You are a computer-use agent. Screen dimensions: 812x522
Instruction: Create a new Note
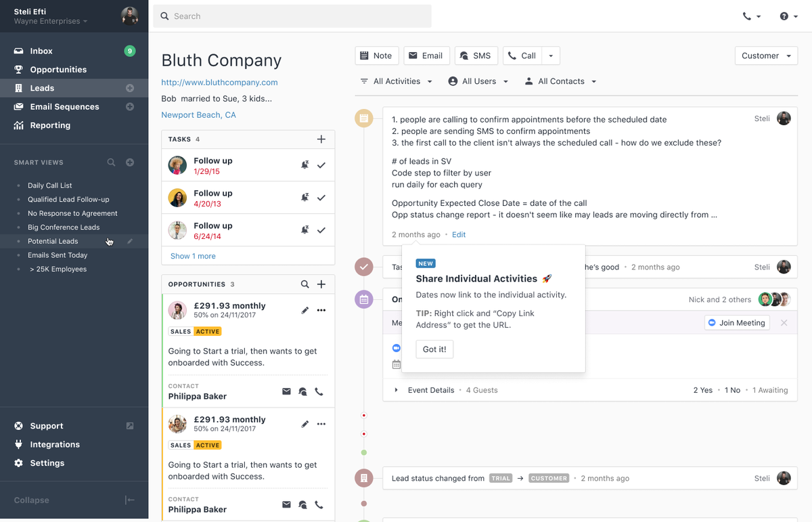coord(376,56)
